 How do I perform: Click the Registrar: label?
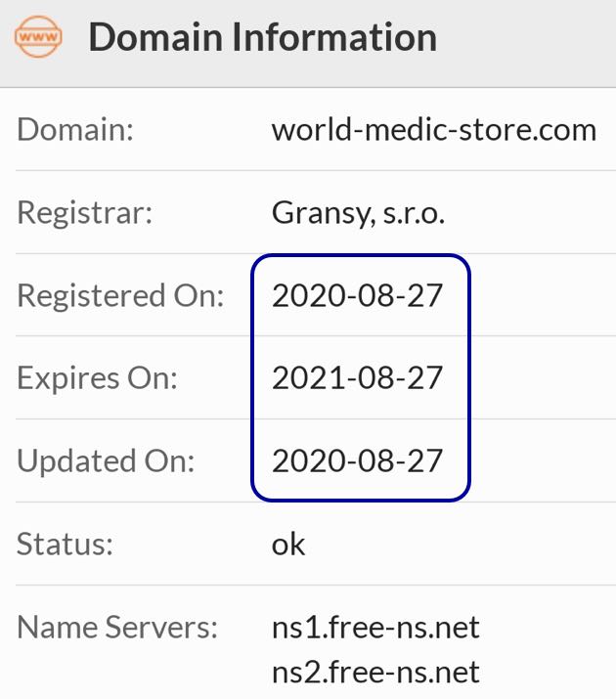click(x=85, y=213)
